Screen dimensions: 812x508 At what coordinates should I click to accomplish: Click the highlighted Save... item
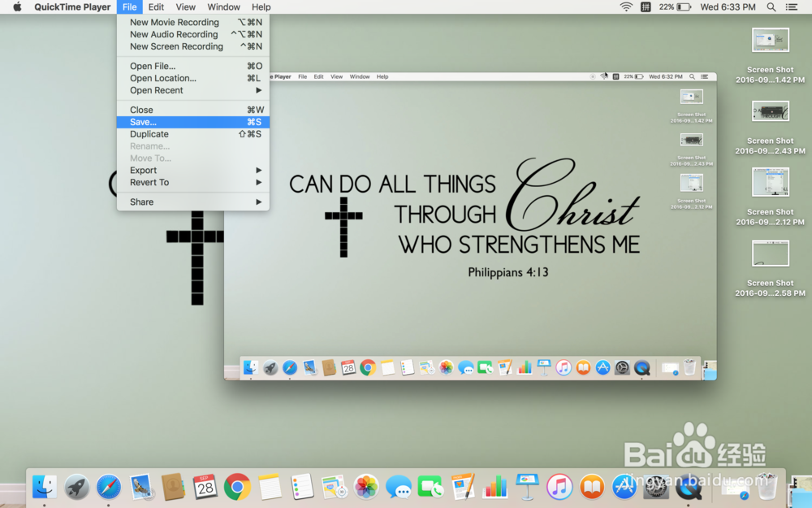193,122
